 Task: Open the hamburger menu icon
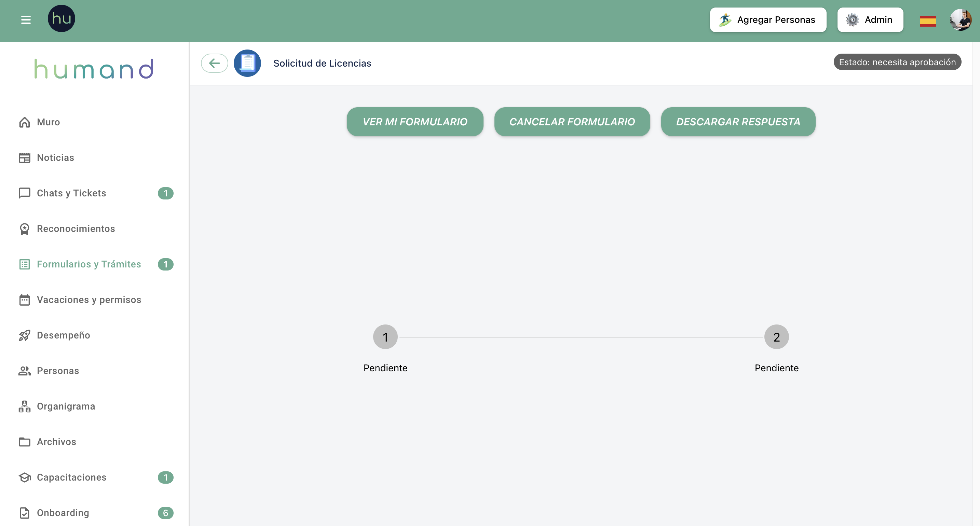26,20
